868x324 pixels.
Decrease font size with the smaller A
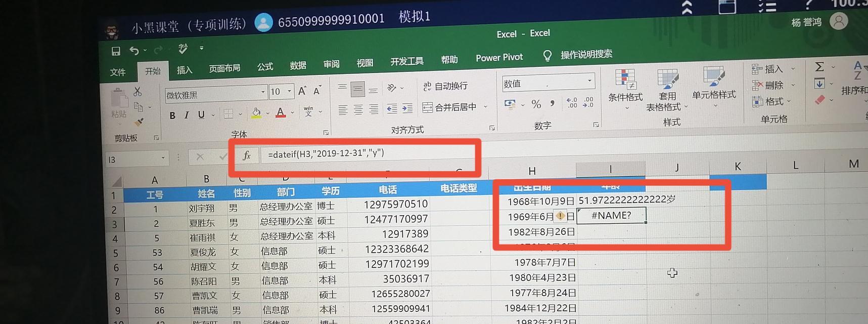pos(317,91)
